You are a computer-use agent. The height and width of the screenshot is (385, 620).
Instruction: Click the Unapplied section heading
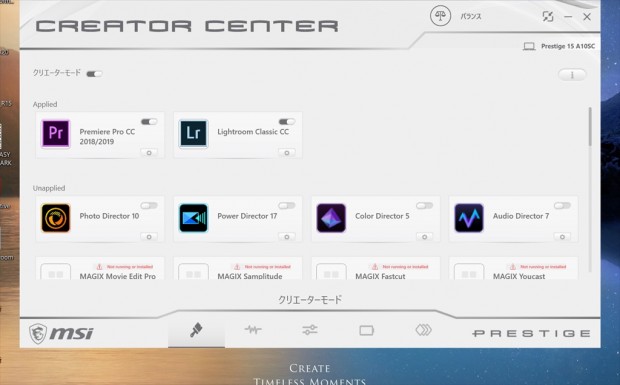click(49, 188)
